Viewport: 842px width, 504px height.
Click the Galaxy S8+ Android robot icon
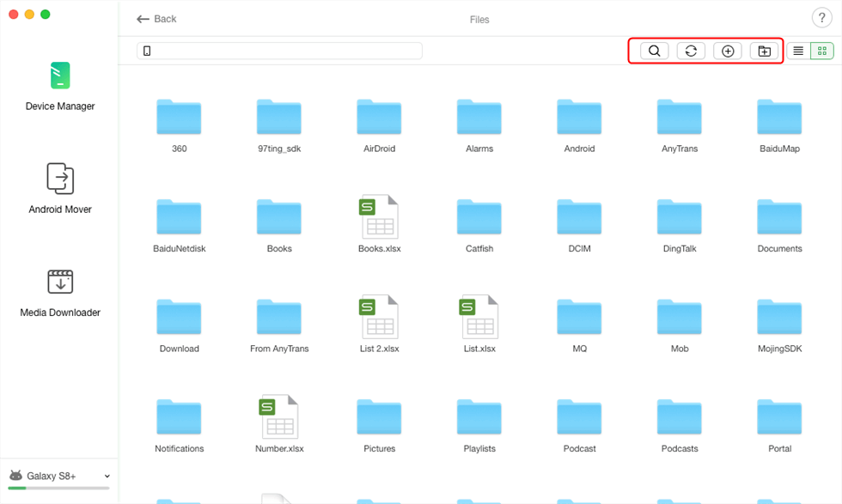16,476
